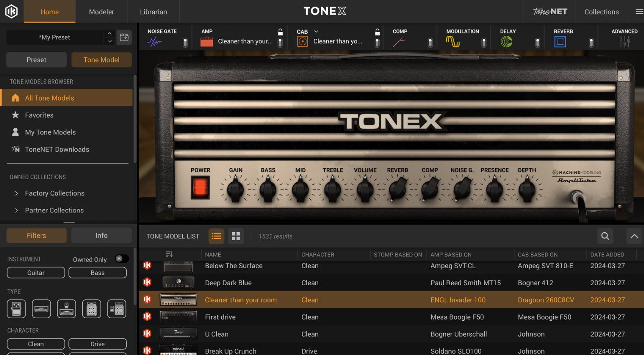This screenshot has width=644, height=355.
Task: Select the Reverb block icon
Action: (560, 41)
